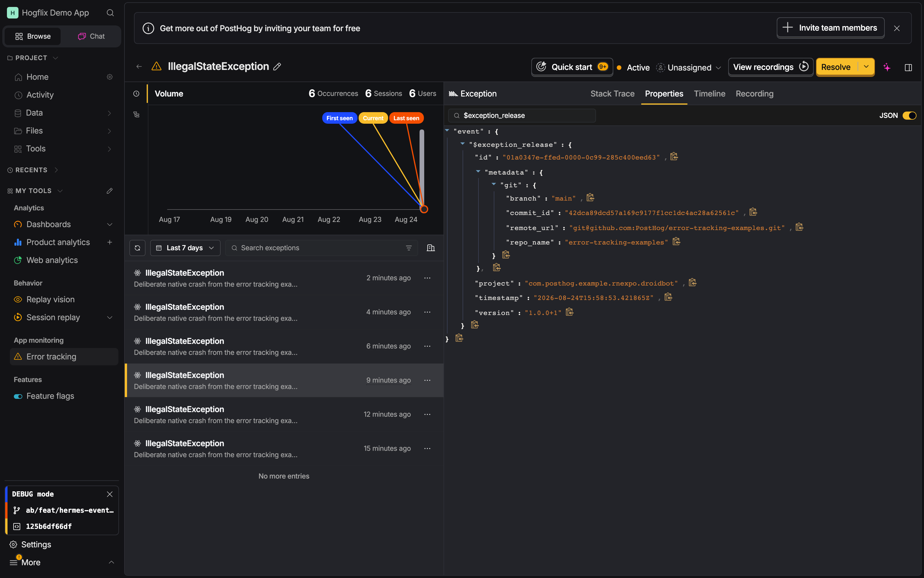The width and height of the screenshot is (924, 578).
Task: Open the Quick start button
Action: [x=572, y=67]
